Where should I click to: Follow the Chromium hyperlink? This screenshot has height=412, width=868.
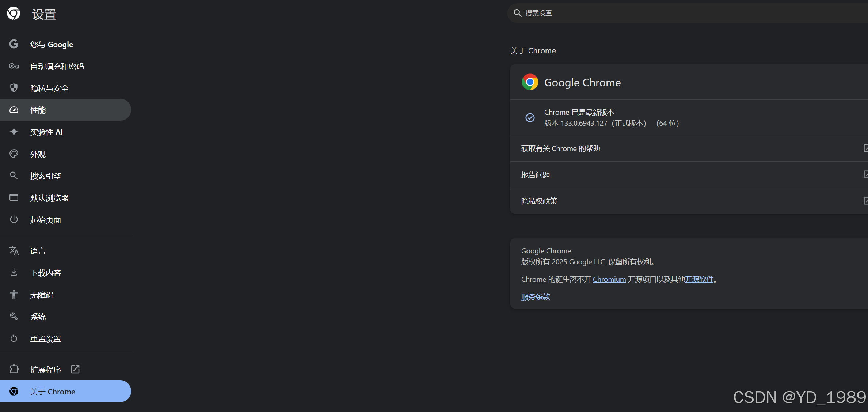[x=609, y=279]
